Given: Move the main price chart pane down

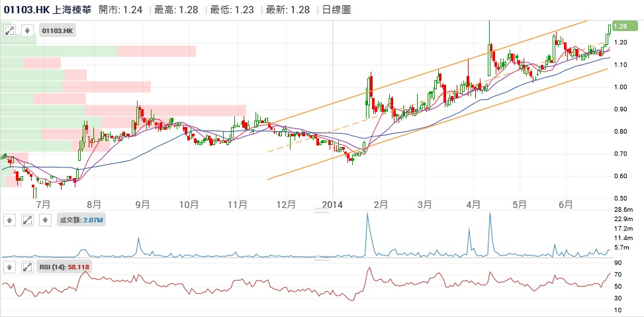Looking at the screenshot, I should click(x=26, y=30).
